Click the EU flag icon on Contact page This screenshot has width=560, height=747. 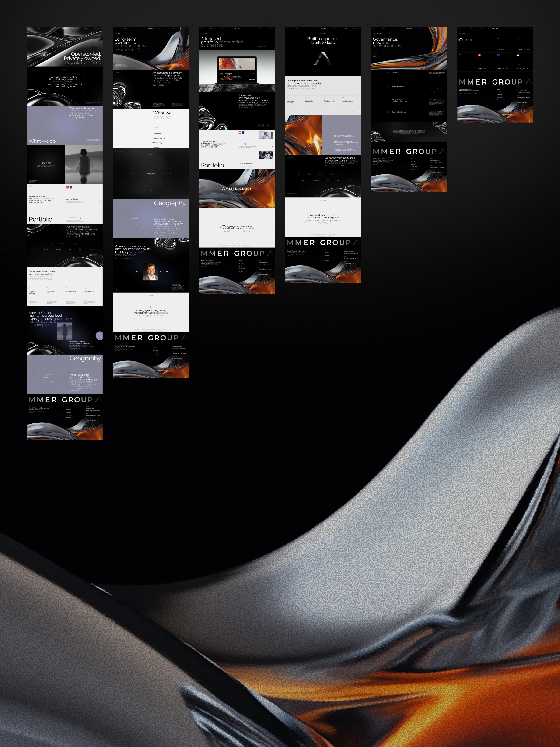498,55
